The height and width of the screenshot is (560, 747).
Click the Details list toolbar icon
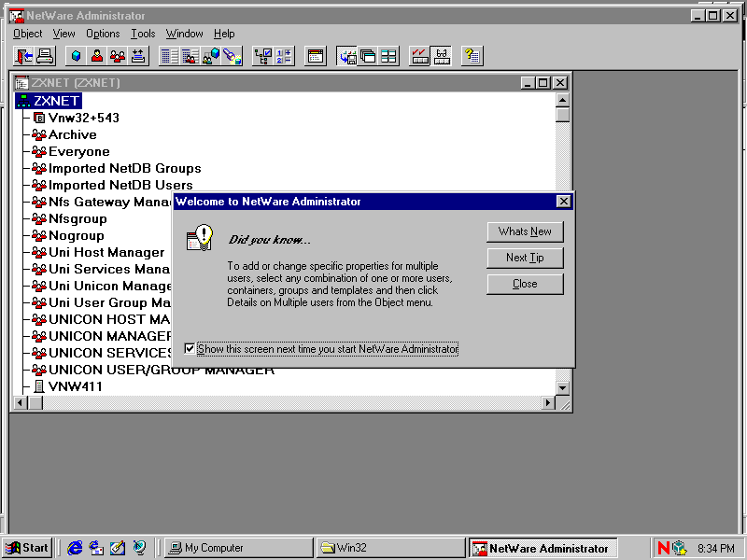point(169,56)
